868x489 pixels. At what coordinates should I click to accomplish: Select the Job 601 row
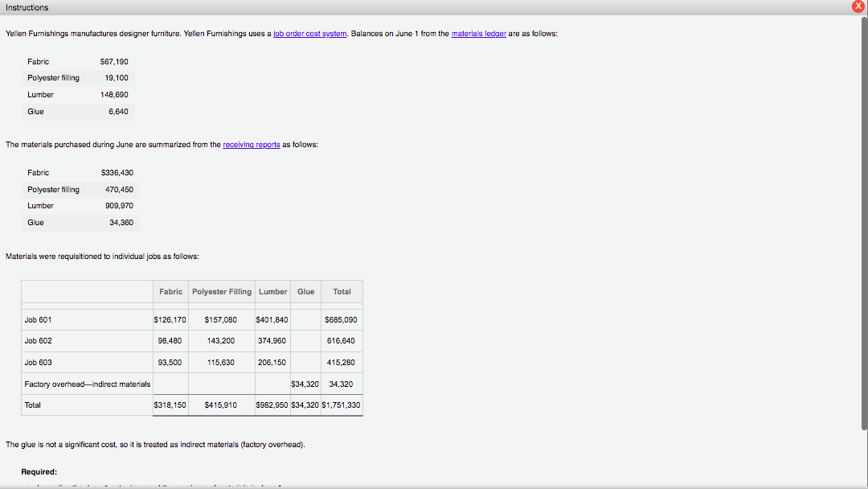click(39, 319)
